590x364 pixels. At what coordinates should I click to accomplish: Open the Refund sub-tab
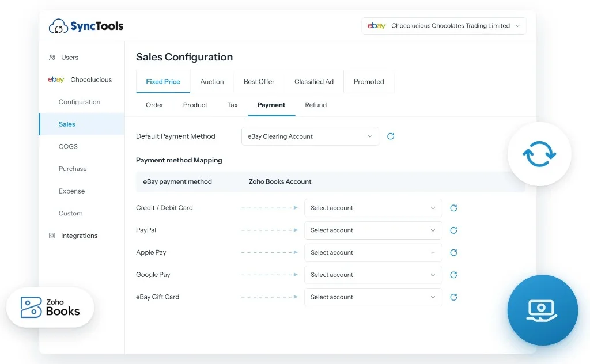point(316,105)
